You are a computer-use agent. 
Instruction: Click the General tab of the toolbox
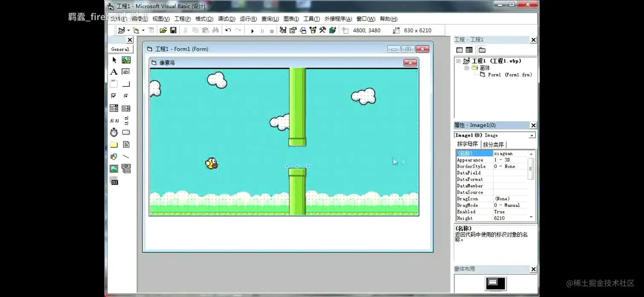coord(120,49)
